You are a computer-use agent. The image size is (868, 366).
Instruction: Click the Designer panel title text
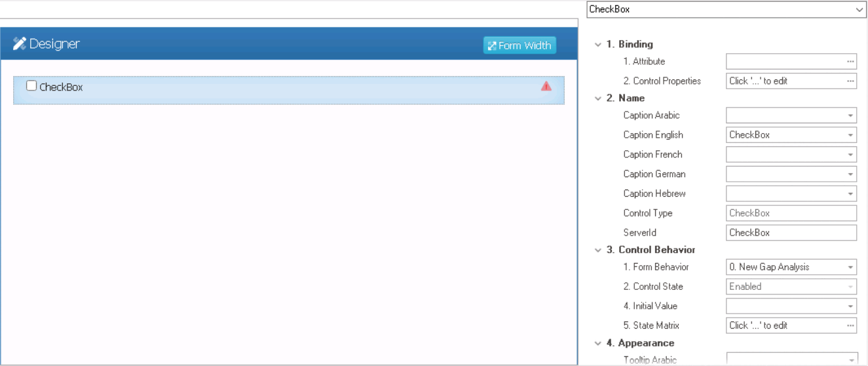54,44
